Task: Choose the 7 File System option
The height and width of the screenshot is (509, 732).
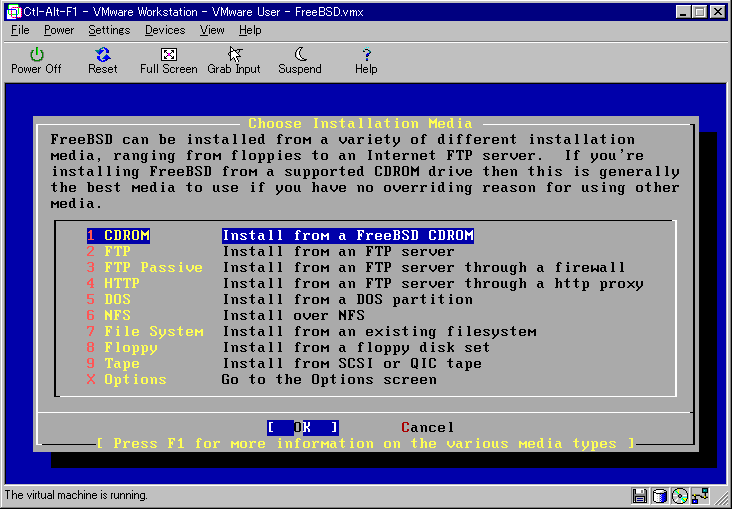Action: (x=145, y=331)
